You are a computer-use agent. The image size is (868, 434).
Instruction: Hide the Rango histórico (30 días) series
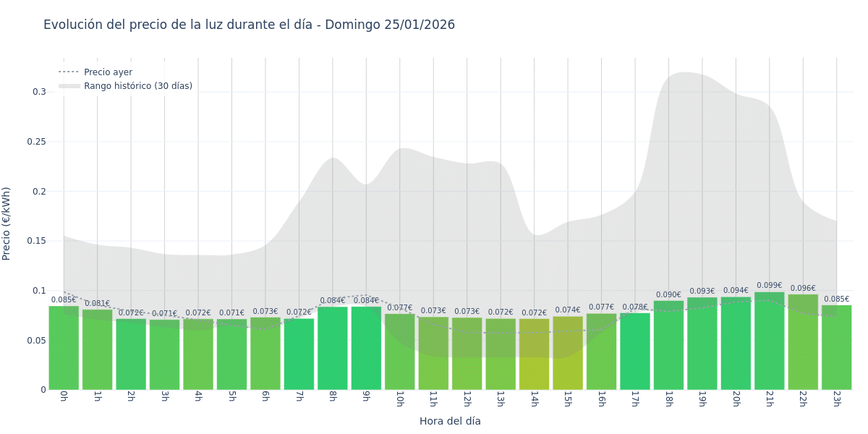pos(137,86)
